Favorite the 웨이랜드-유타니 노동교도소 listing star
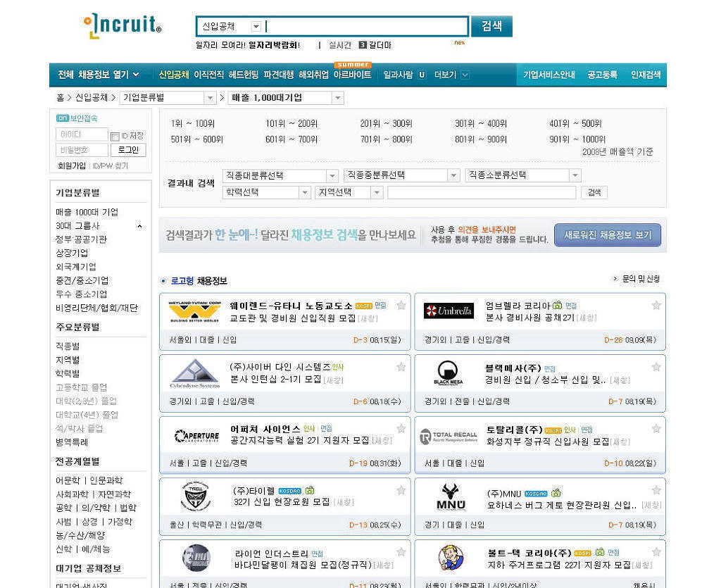 pyautogui.click(x=401, y=305)
